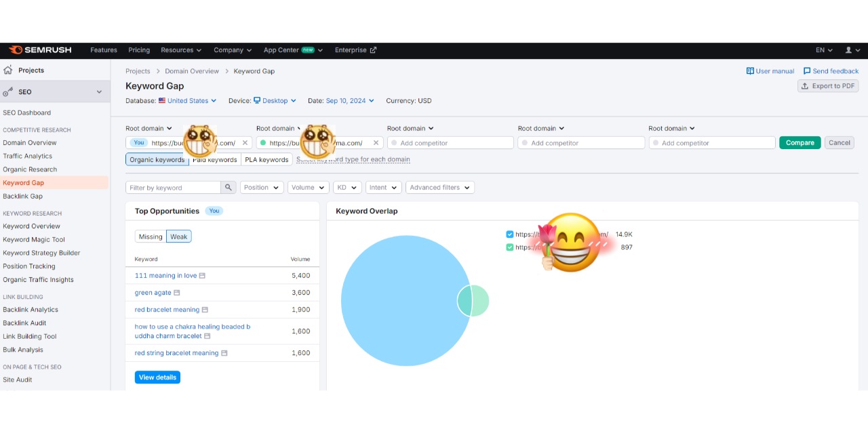Open the Date Sep 10, 2024 dropdown
Viewport: 868px width, 433px height.
[x=351, y=101]
